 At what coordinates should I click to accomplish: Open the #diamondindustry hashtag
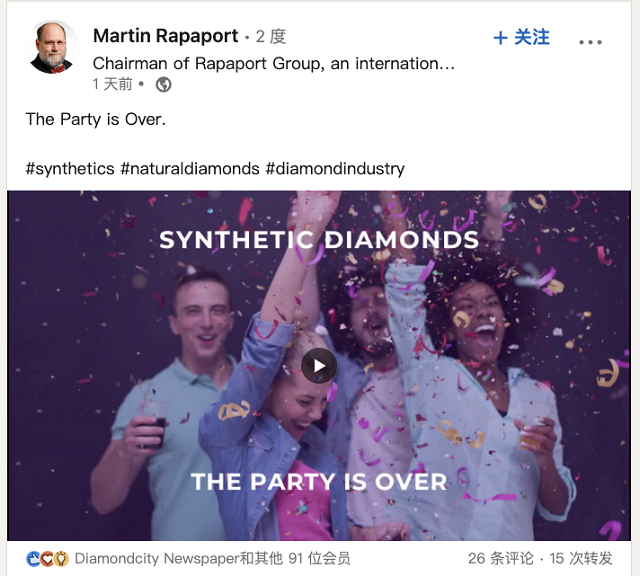coord(335,168)
